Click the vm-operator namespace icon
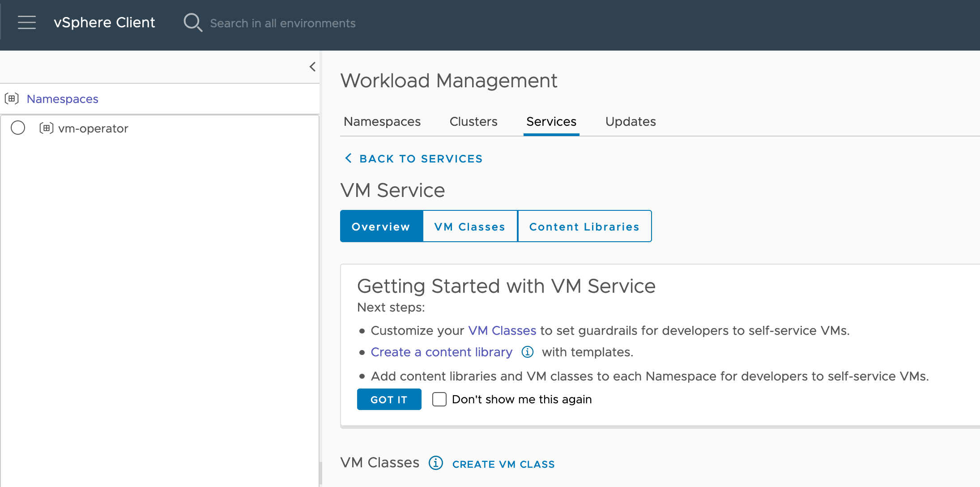The height and width of the screenshot is (487, 980). (46, 128)
